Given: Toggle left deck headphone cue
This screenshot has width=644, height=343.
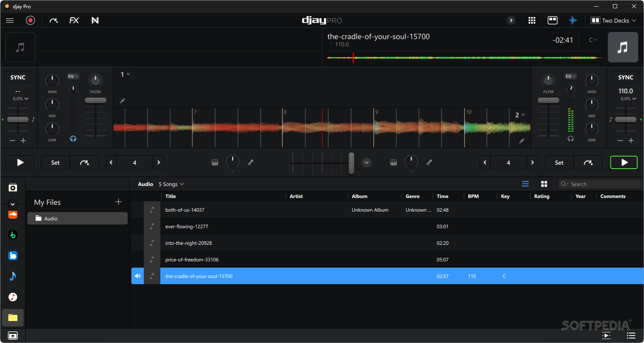Looking at the screenshot, I should [x=73, y=139].
